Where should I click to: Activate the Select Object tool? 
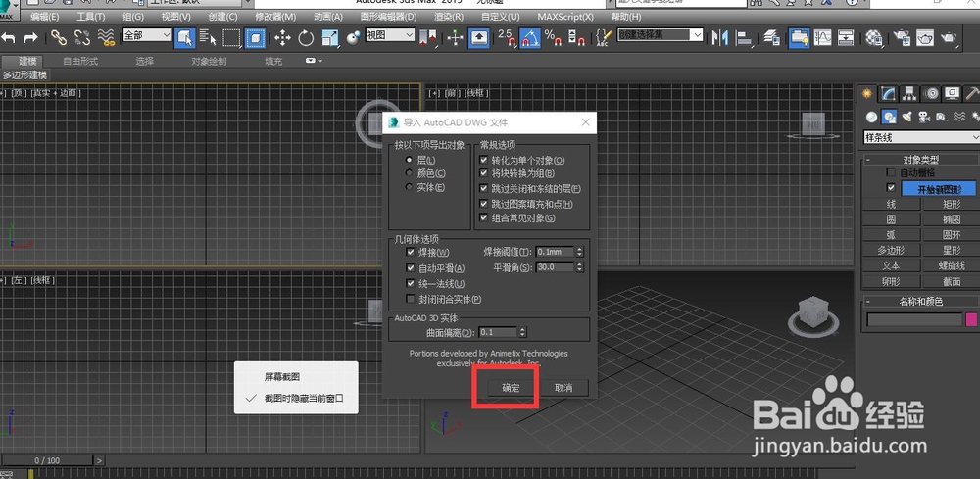(185, 38)
